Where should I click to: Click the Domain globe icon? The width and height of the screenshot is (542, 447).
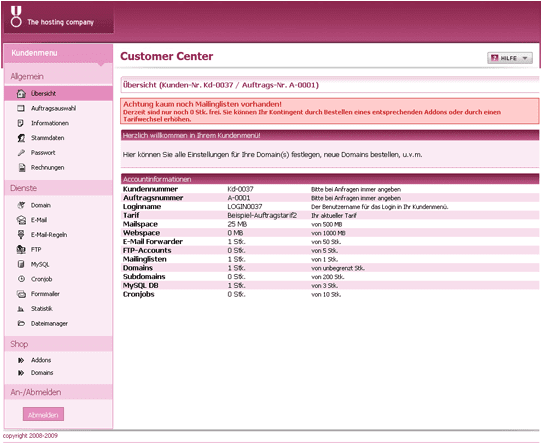tap(21, 205)
